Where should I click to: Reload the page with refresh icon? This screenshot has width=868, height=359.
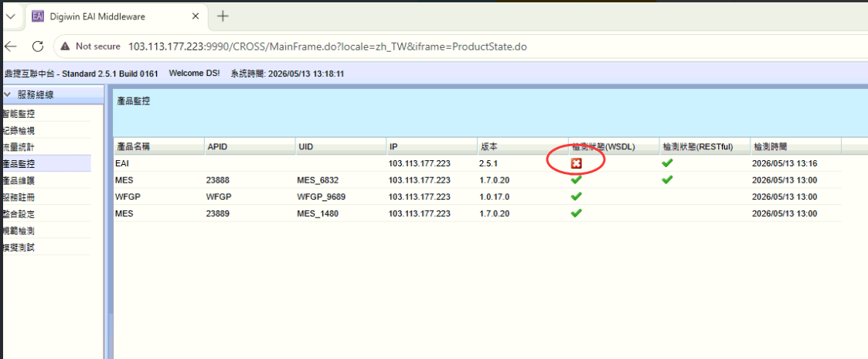click(x=38, y=46)
